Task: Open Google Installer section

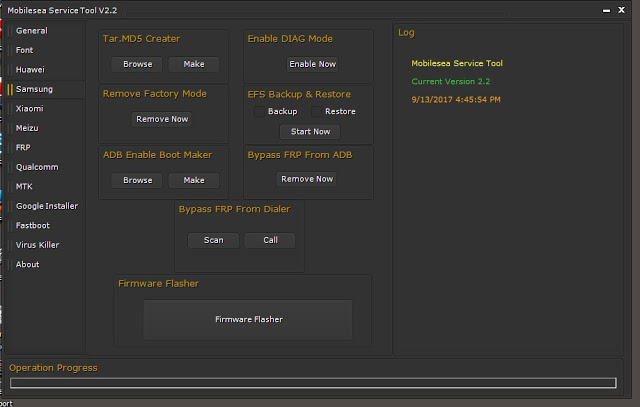Action: pyautogui.click(x=45, y=206)
